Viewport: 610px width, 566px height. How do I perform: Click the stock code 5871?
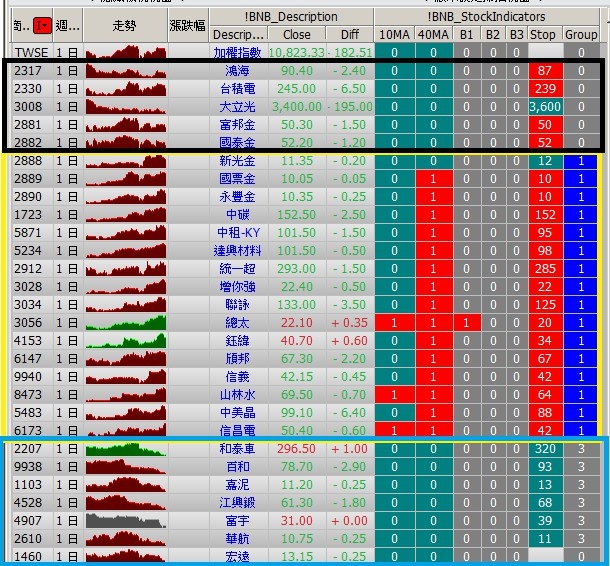[x=28, y=233]
